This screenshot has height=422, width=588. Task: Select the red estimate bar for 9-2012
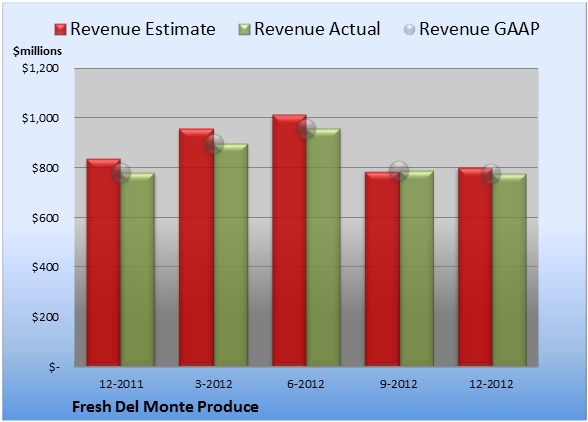coord(382,269)
